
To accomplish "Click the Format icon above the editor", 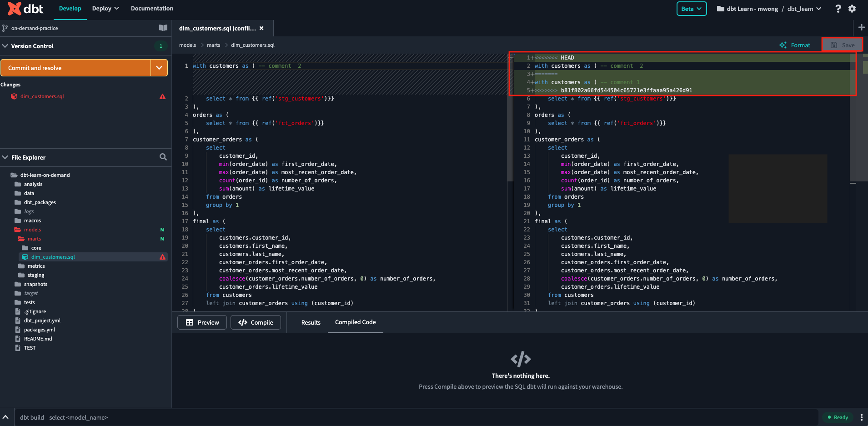I will 783,45.
